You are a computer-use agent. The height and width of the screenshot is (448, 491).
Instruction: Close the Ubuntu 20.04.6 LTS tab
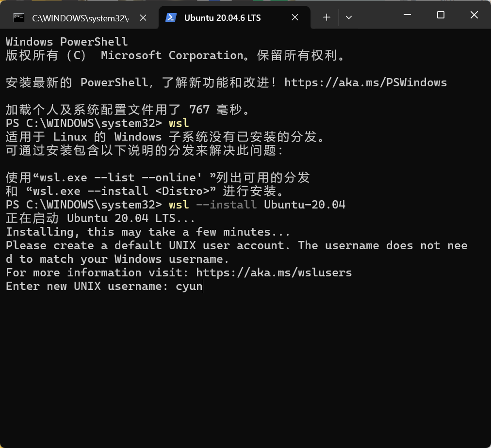295,17
